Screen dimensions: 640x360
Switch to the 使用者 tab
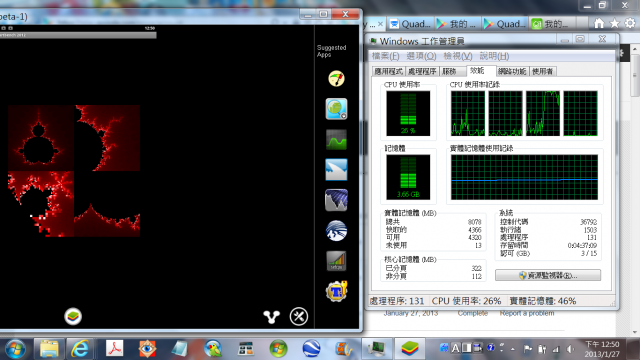coord(542,71)
